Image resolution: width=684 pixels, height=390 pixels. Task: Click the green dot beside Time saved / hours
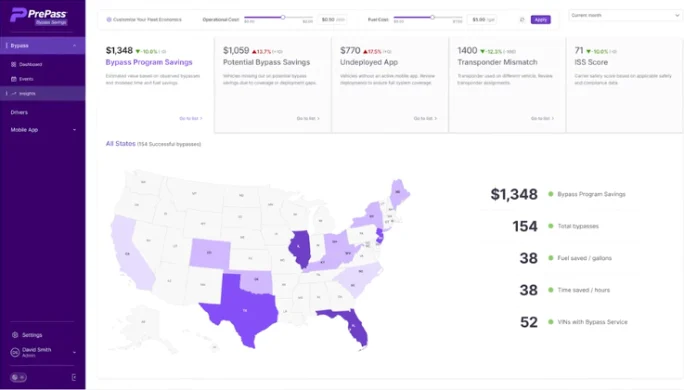point(551,290)
